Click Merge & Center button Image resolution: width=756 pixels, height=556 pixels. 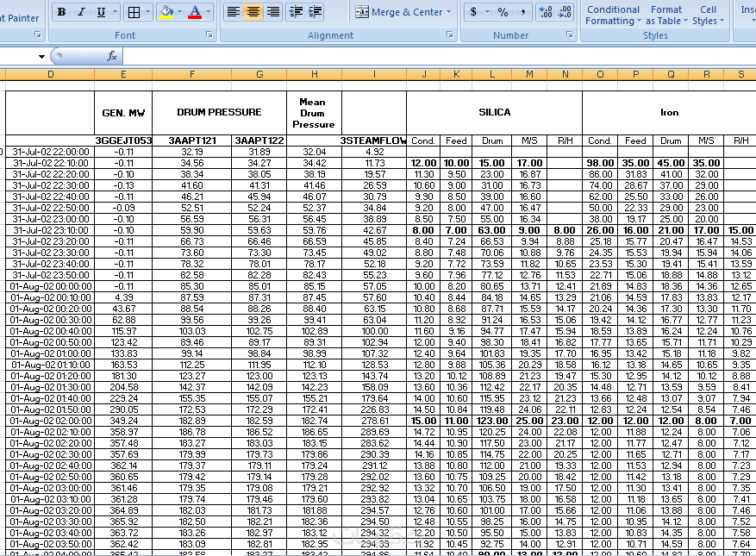(399, 12)
